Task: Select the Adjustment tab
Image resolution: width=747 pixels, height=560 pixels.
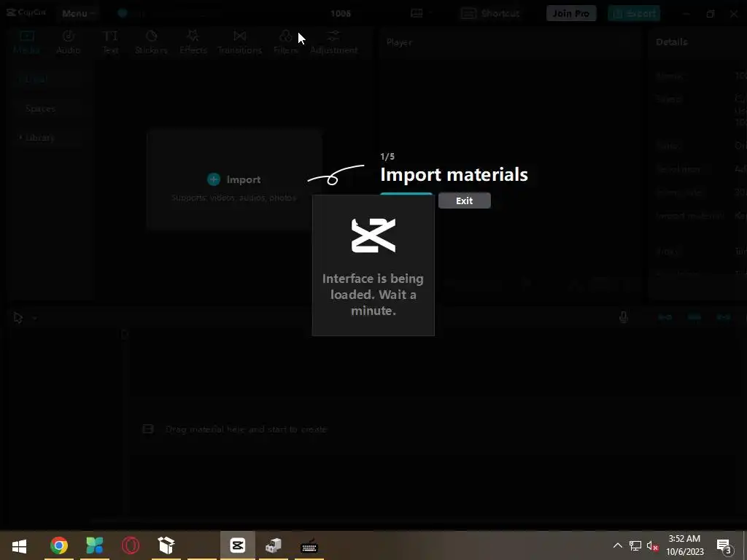Action: click(x=333, y=42)
